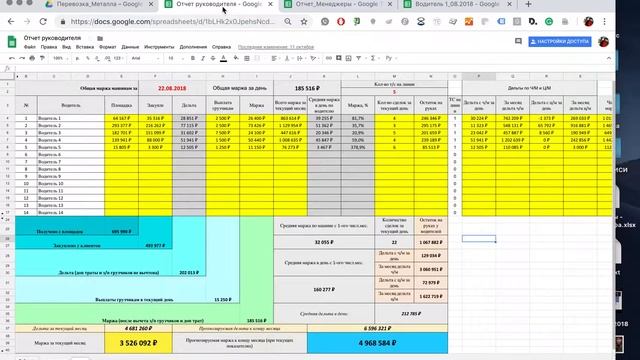
Task: Rename the Отчет руководителя title
Action: [52, 38]
